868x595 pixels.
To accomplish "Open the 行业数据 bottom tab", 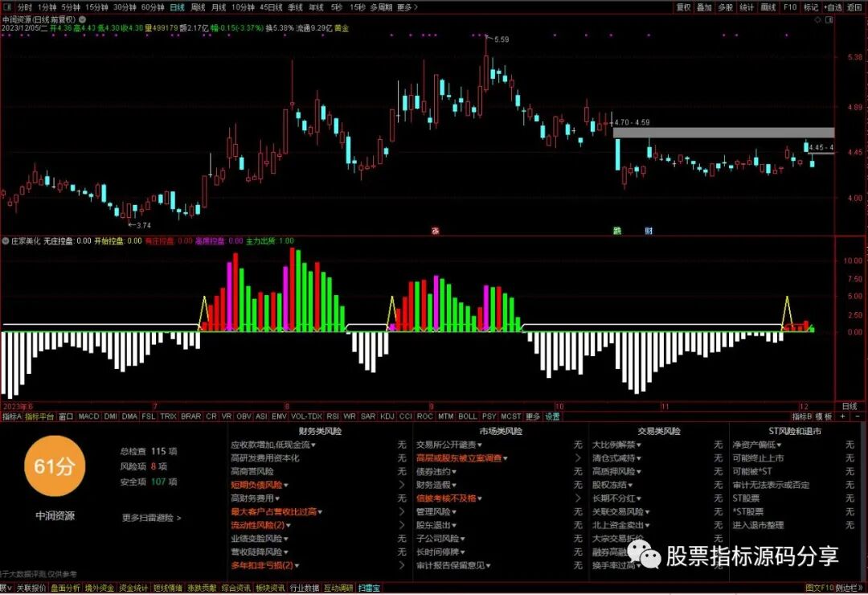I will (x=305, y=589).
